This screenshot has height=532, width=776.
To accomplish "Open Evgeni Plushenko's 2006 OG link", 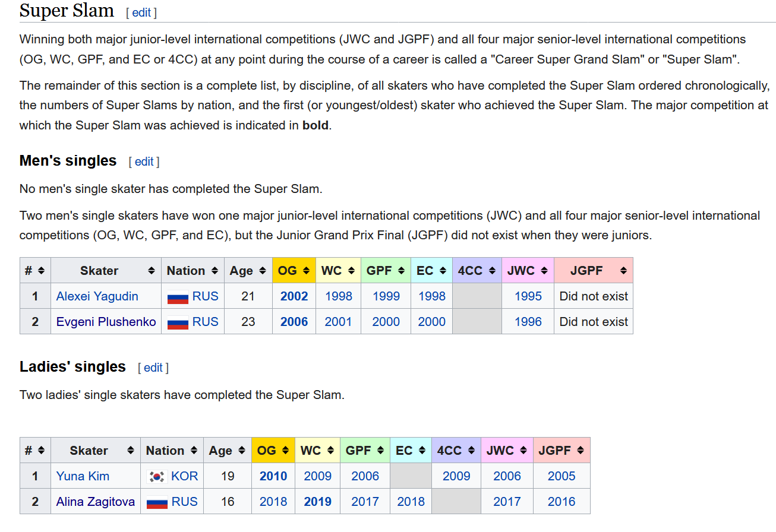I will (294, 322).
